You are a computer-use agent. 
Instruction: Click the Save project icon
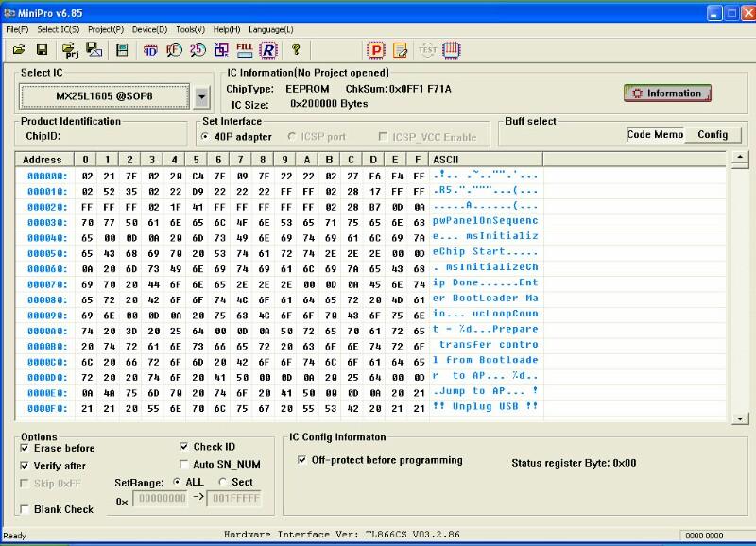coord(94,50)
